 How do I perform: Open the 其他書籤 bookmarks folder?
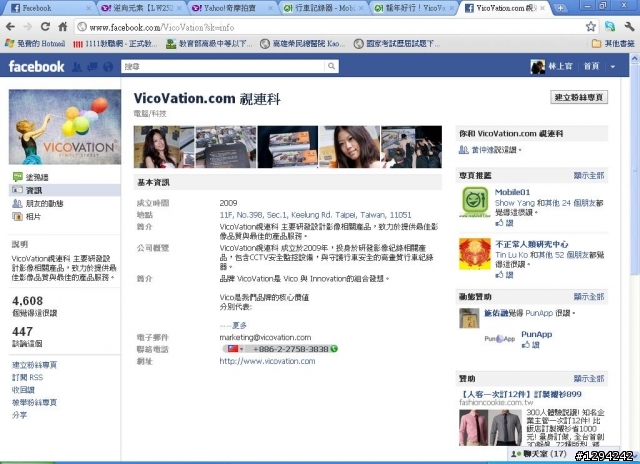(613, 43)
